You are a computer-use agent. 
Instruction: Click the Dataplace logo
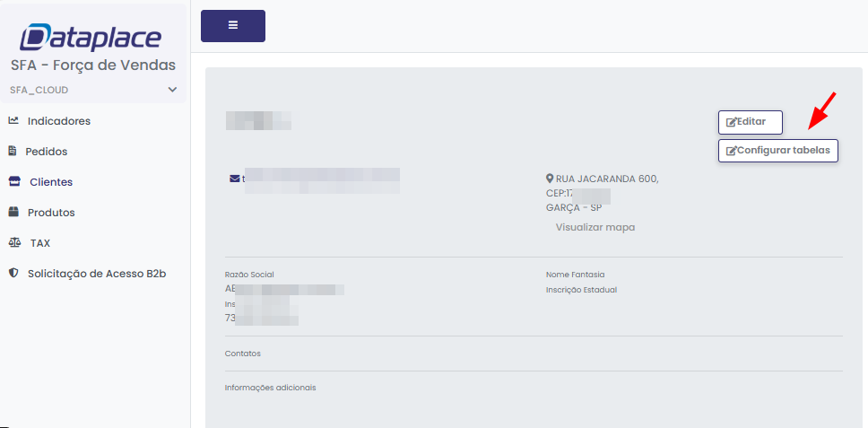91,38
